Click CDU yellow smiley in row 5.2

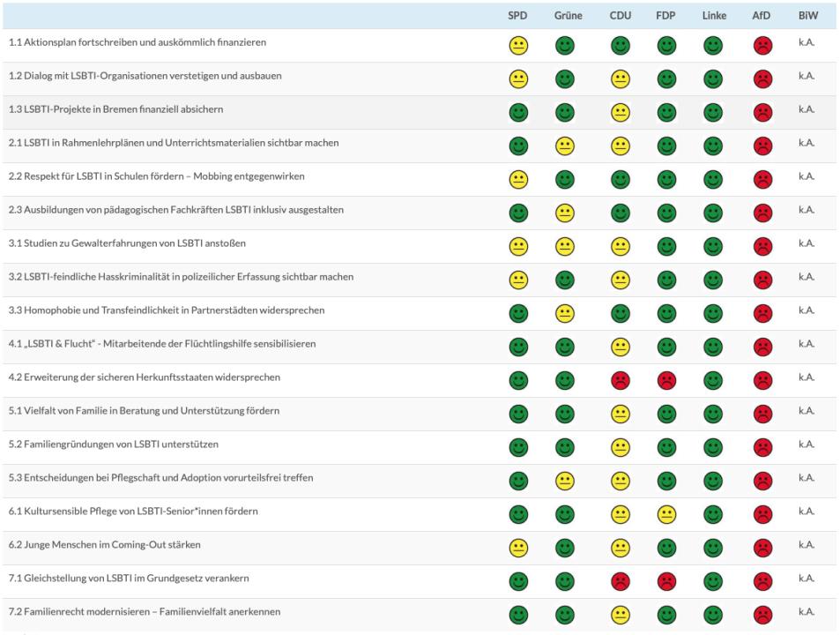pyautogui.click(x=620, y=447)
